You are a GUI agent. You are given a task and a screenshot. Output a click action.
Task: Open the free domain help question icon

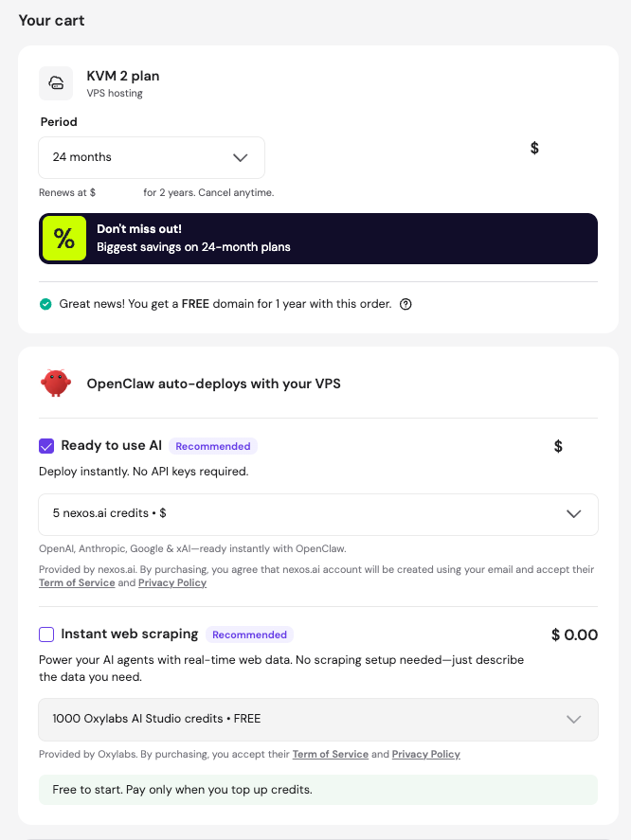[406, 304]
